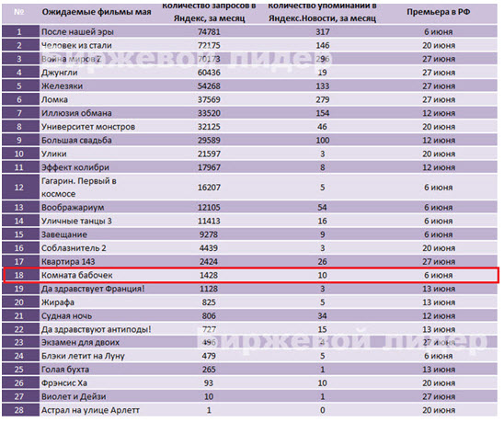
Task: Click 'Экзамен для двоих' film name
Action: click(x=80, y=342)
